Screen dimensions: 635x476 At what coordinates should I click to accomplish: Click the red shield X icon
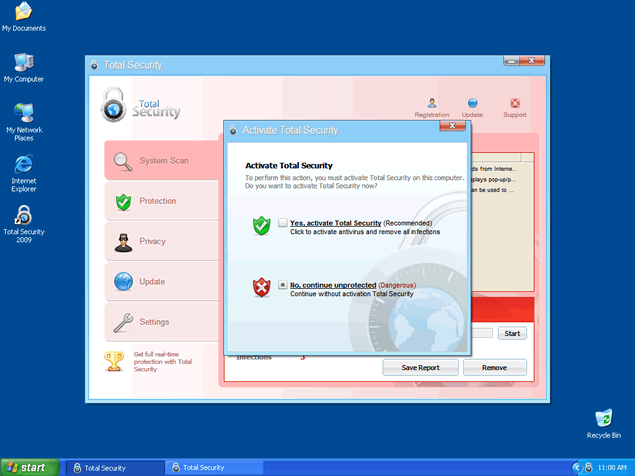tap(262, 288)
